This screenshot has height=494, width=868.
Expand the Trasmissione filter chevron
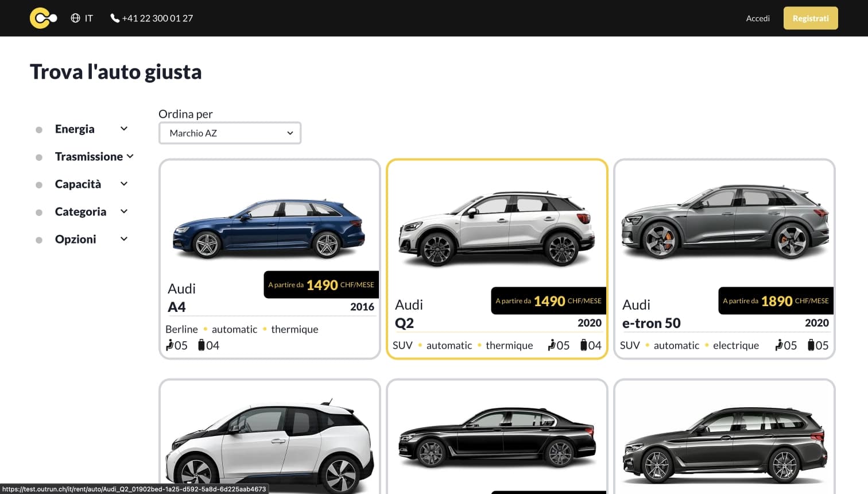pyautogui.click(x=130, y=156)
